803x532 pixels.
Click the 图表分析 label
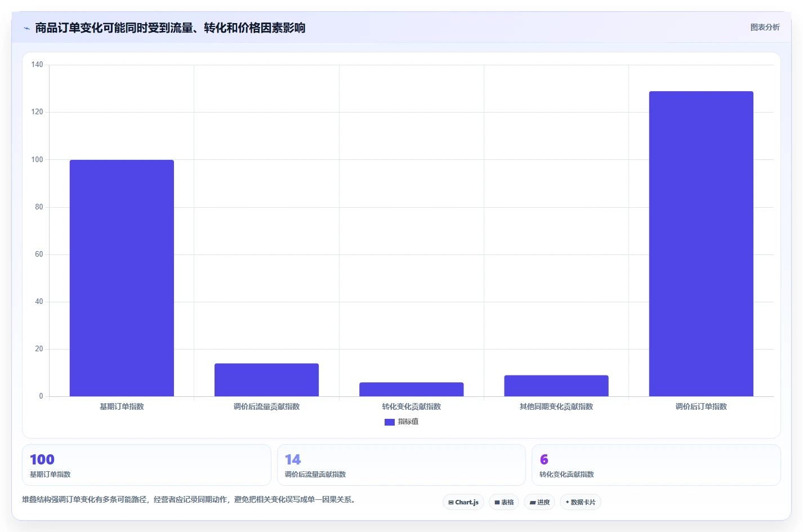(x=765, y=27)
